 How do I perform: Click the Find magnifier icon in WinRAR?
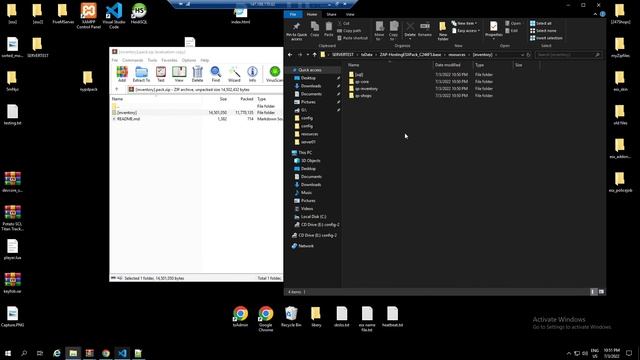(x=216, y=74)
